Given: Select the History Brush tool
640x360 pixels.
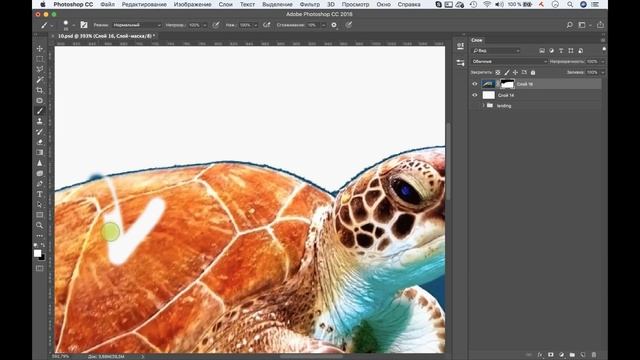Looking at the screenshot, I should coord(40,132).
